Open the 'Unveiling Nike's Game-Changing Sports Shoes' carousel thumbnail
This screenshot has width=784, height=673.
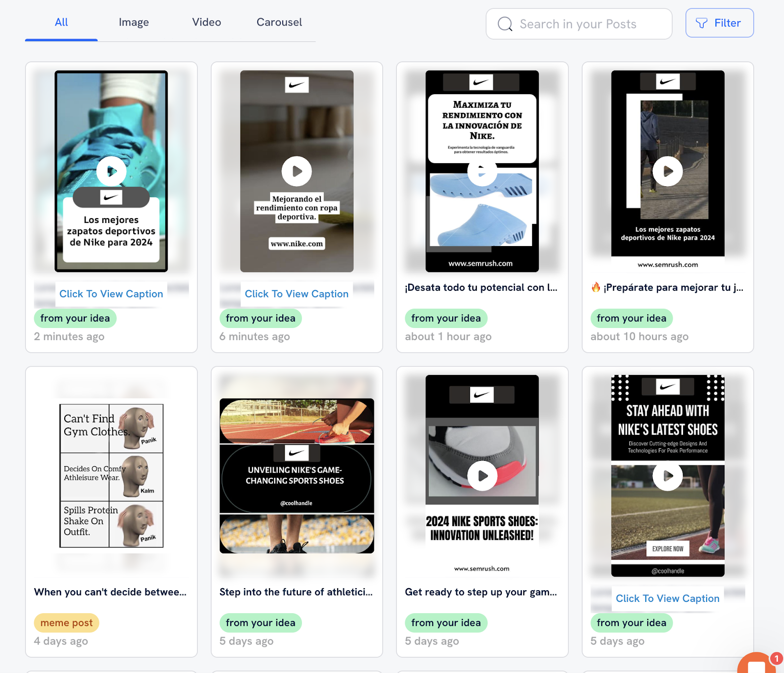click(x=296, y=475)
